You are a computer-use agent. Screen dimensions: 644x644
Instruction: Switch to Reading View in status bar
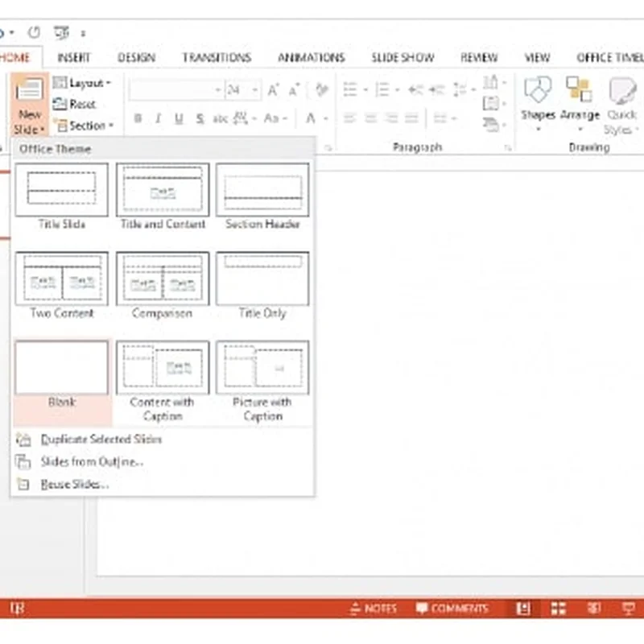point(593,609)
